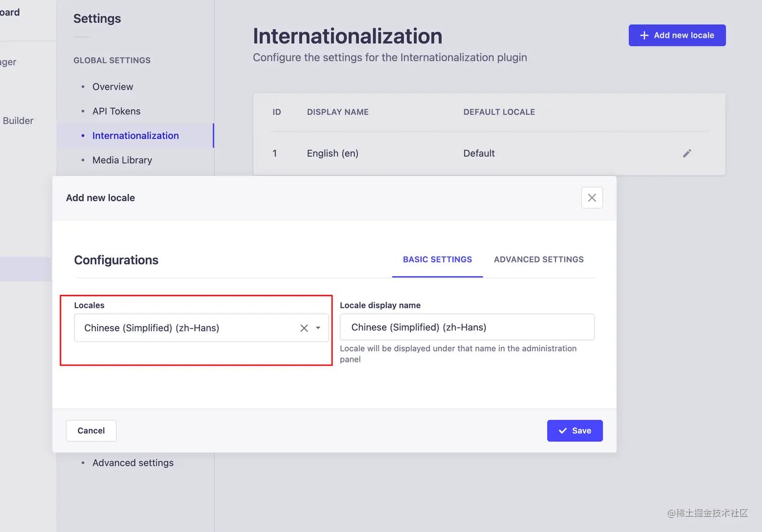Click the Default Locale column header
762x532 pixels.
[499, 112]
